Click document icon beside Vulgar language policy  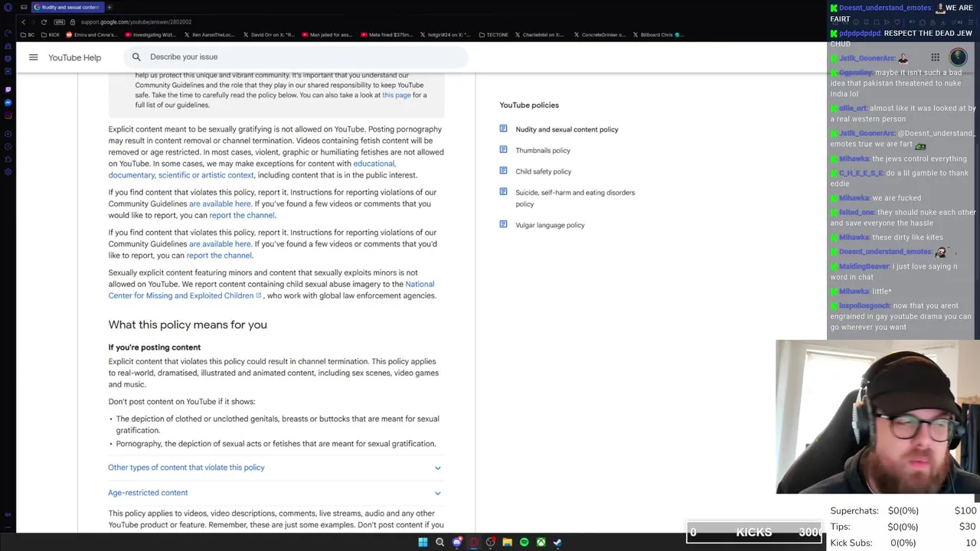[x=503, y=224]
